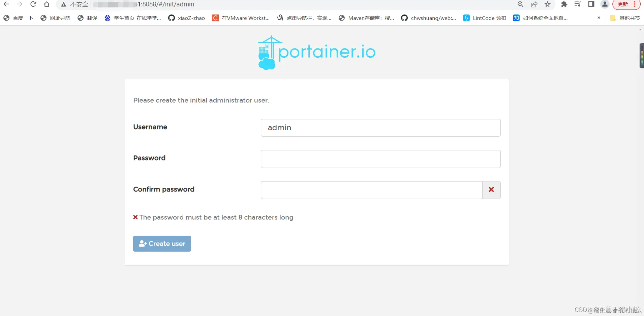
Task: Click the not-secure warning triangle icon
Action: point(63,4)
